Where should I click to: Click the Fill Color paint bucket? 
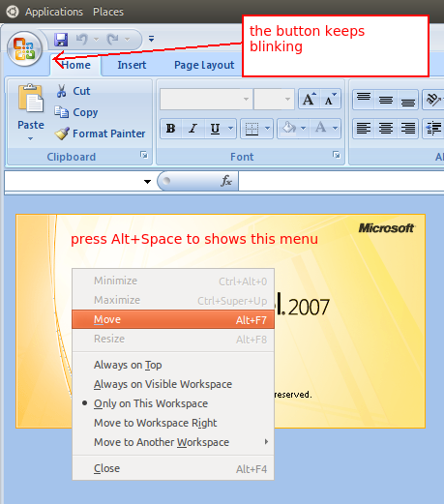pyautogui.click(x=288, y=129)
